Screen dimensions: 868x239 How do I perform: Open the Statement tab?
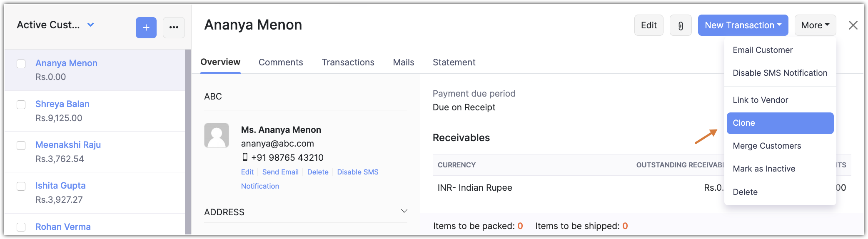(454, 62)
